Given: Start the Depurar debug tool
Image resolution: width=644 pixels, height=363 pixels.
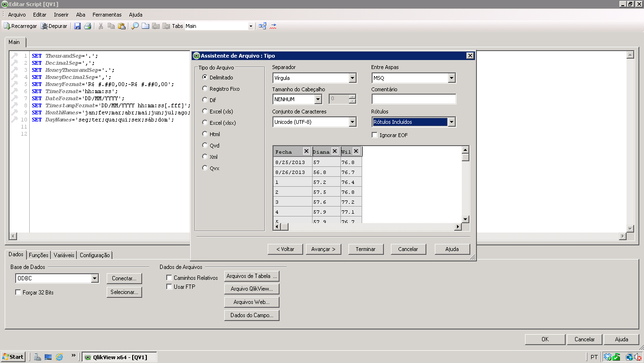Looking at the screenshot, I should [x=54, y=26].
